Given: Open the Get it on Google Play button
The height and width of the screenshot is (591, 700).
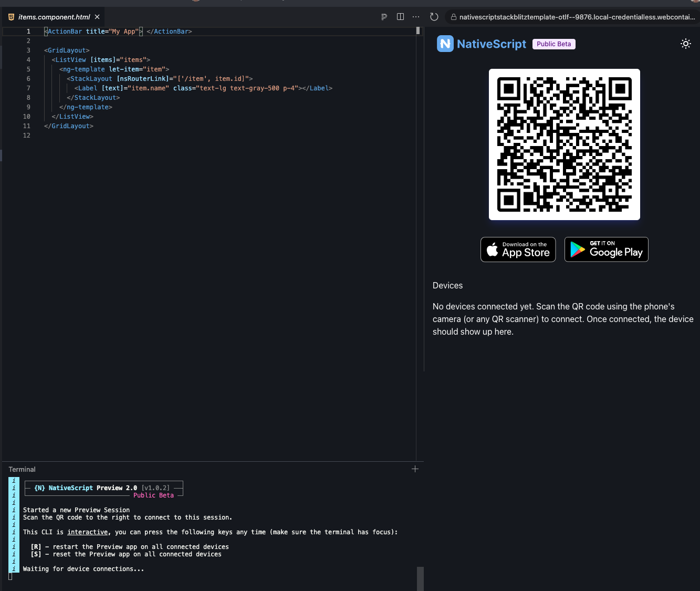Looking at the screenshot, I should coord(606,250).
